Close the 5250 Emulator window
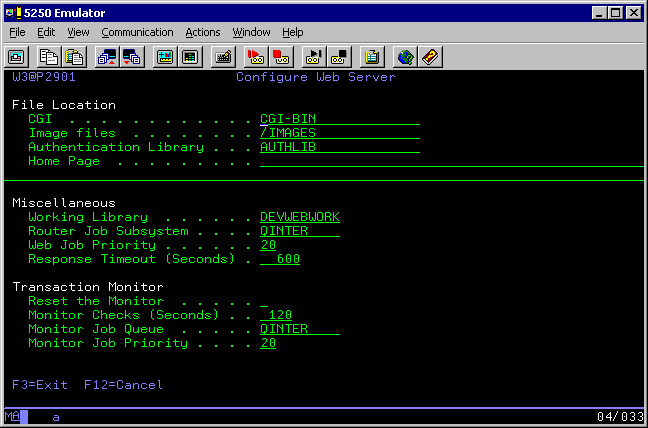Screen dimensions: 648x428 [x=634, y=13]
